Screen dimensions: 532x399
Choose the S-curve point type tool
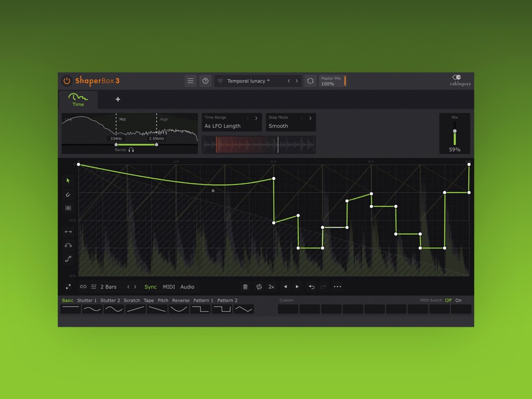(x=68, y=259)
